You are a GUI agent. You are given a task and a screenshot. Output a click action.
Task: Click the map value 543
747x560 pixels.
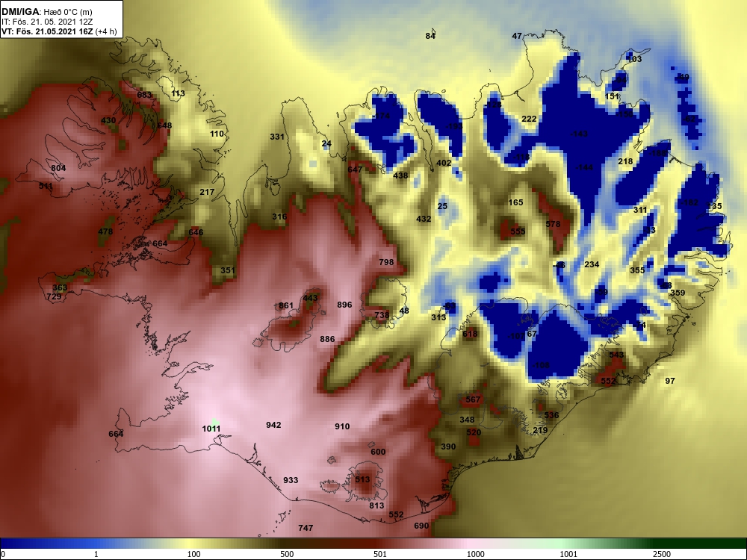(x=616, y=355)
